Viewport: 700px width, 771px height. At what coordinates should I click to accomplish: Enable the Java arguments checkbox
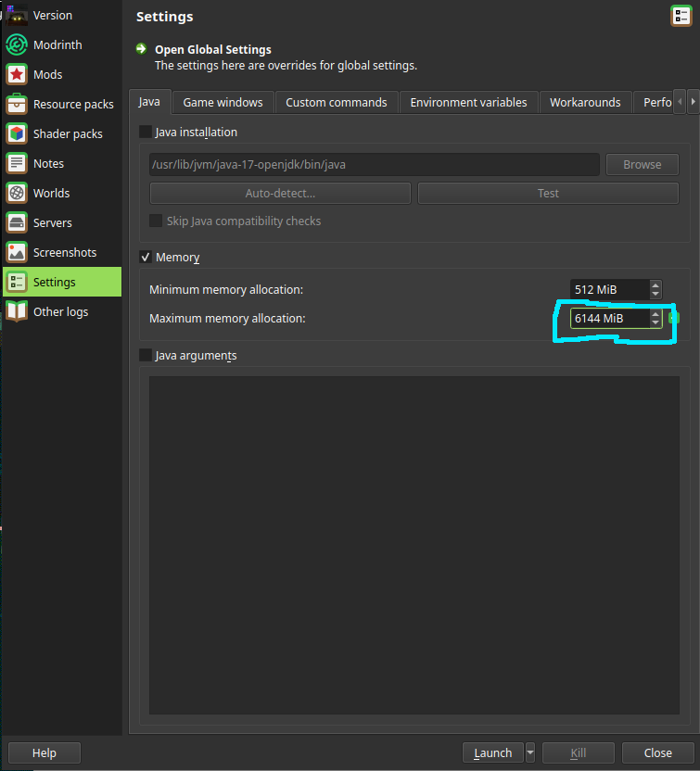tap(146, 355)
